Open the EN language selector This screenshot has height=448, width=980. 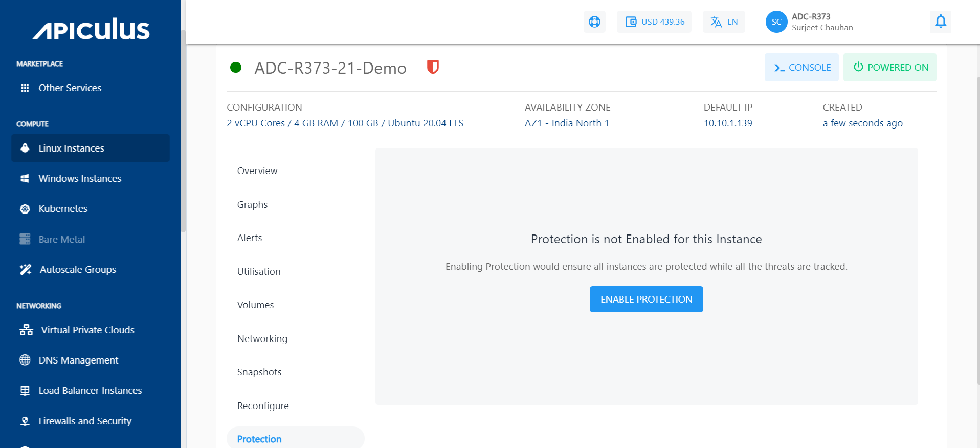point(724,22)
